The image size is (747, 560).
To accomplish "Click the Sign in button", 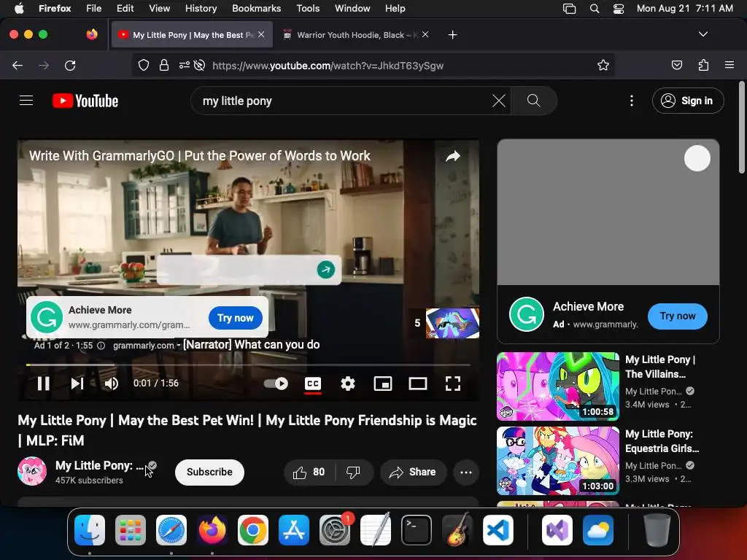I will tap(688, 101).
